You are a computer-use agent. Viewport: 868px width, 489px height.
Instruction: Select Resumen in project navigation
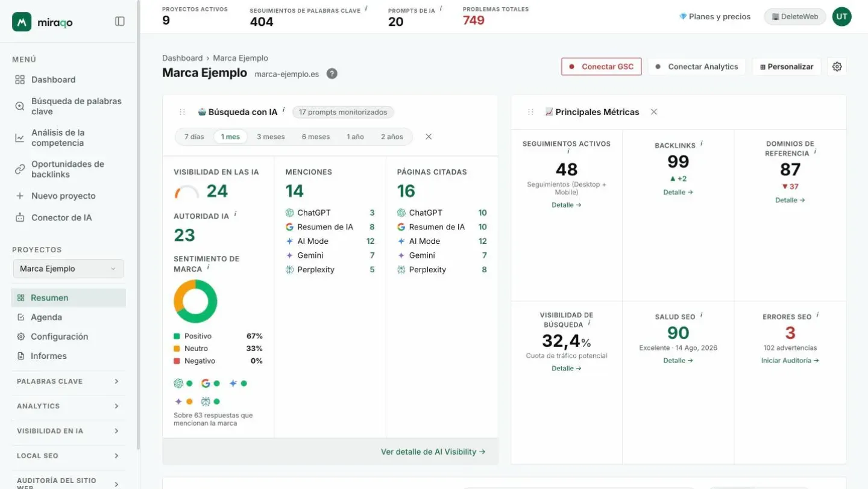[68, 297]
